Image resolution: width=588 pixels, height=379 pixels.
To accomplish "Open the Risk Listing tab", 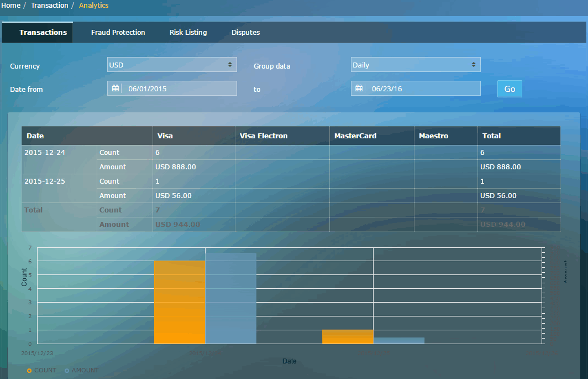I will tap(188, 33).
